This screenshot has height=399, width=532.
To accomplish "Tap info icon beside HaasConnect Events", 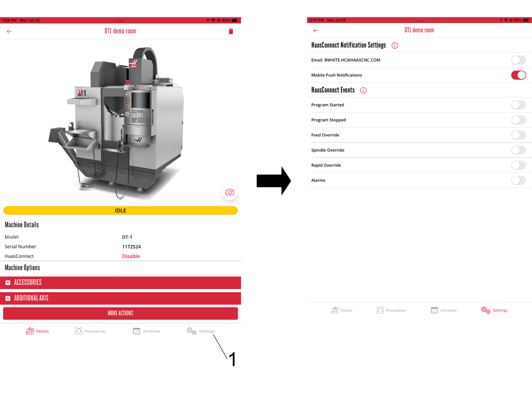I will point(364,90).
